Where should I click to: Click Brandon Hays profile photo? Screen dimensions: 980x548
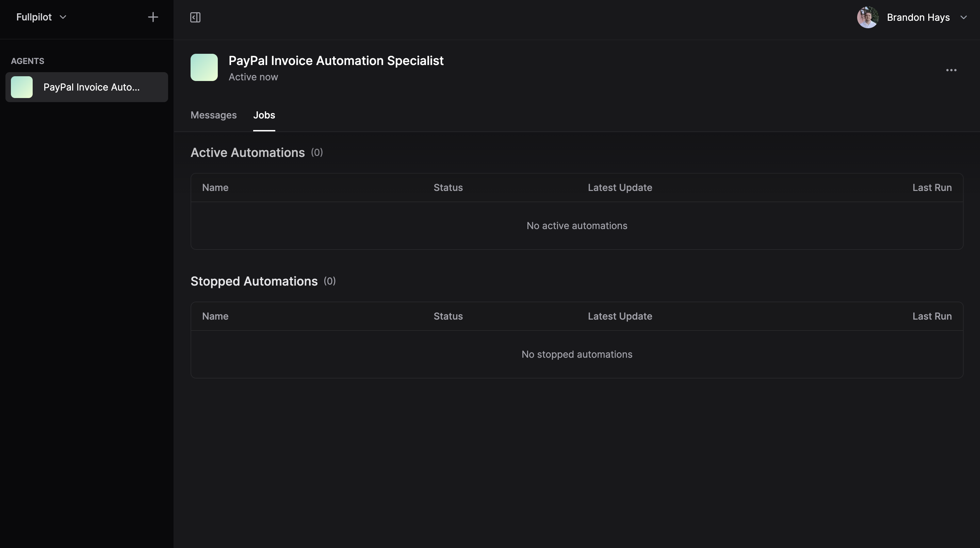pyautogui.click(x=867, y=17)
